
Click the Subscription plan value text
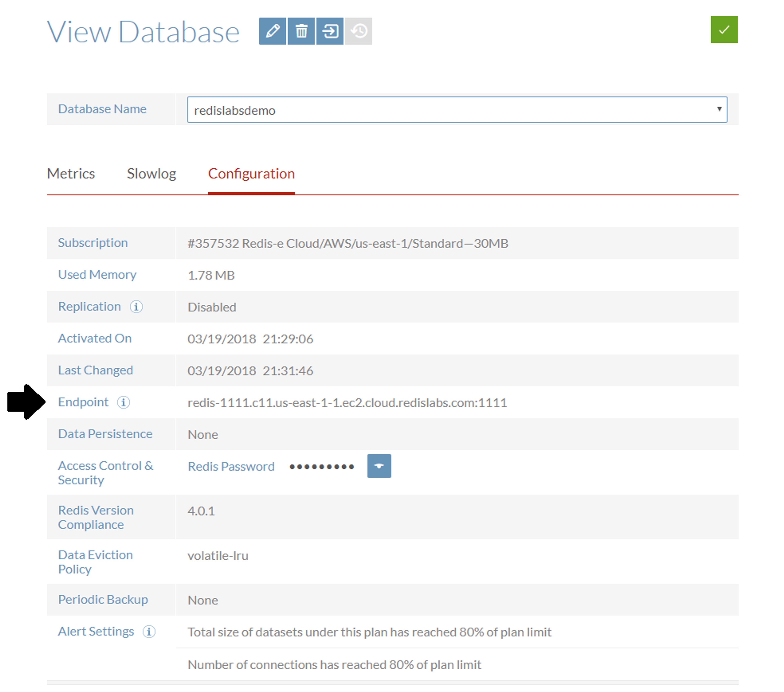(x=347, y=243)
